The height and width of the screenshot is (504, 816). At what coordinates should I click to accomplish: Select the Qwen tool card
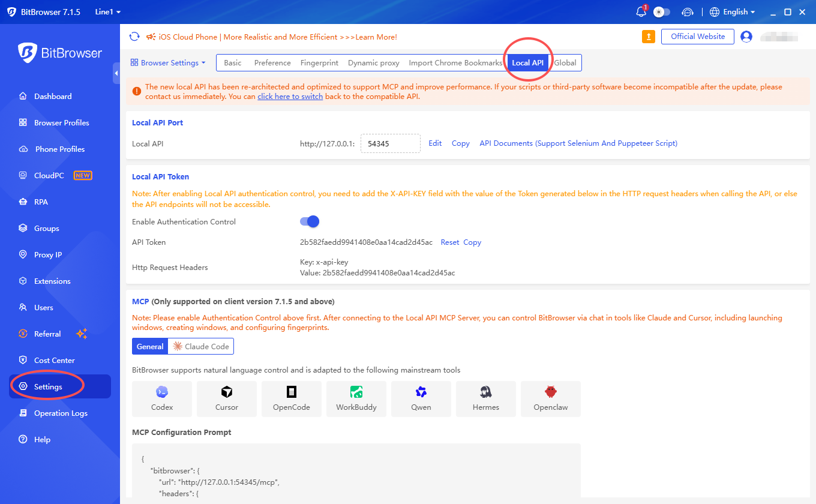pos(421,399)
